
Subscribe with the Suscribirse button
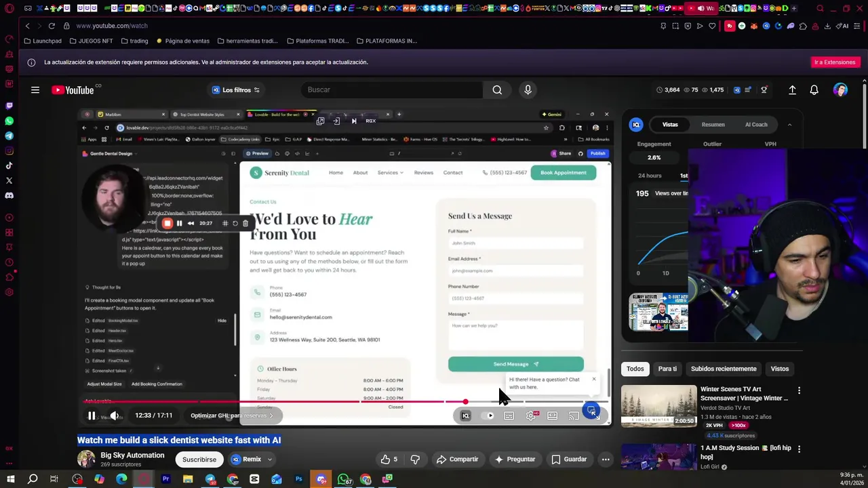199,460
